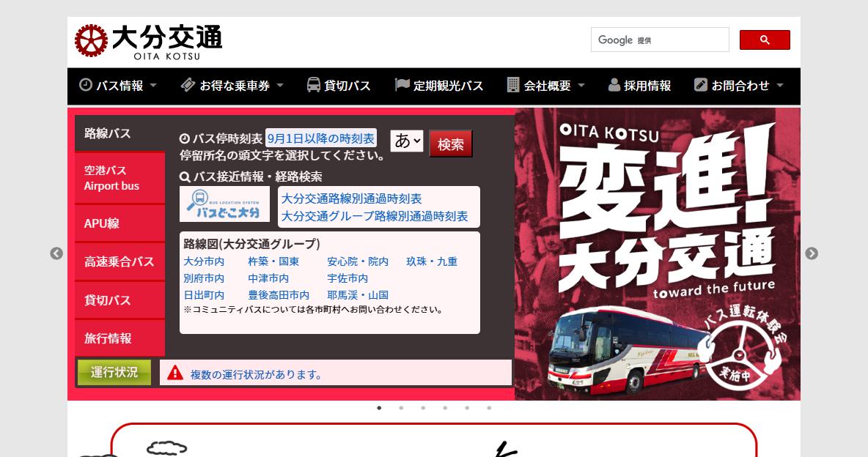Focus the Google search input field
This screenshot has width=868, height=457.
click(660, 40)
